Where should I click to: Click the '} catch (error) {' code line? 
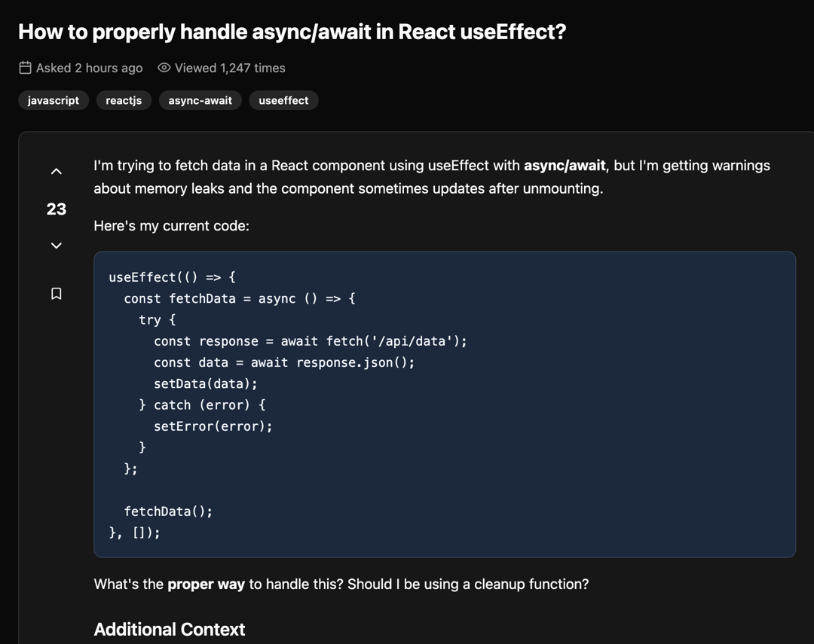coord(202,404)
